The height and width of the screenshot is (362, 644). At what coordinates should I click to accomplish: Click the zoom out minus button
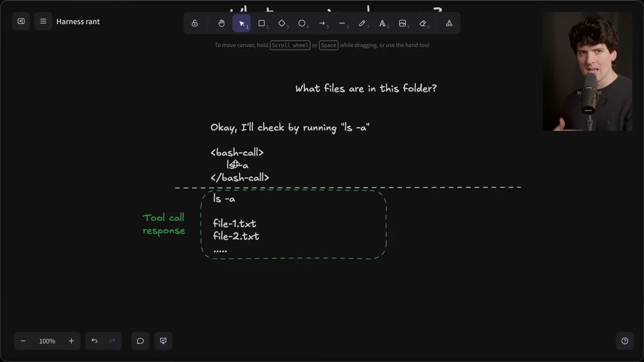pyautogui.click(x=23, y=341)
